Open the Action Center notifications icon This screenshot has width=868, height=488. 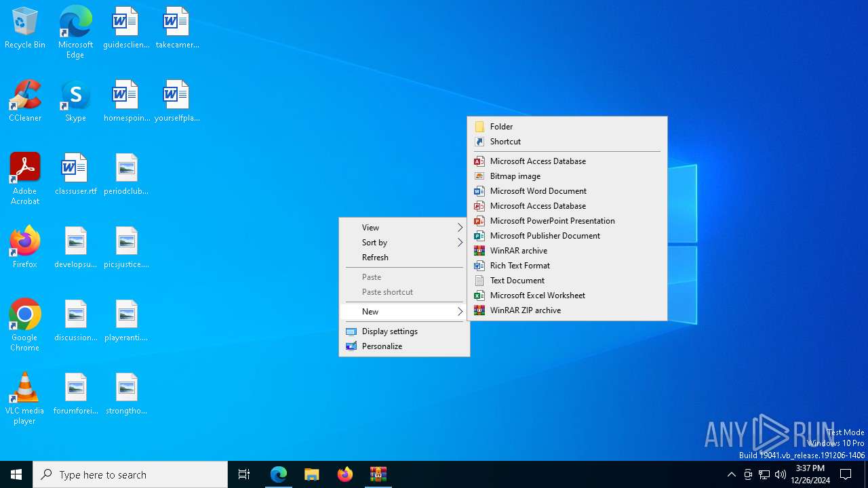pyautogui.click(x=846, y=474)
